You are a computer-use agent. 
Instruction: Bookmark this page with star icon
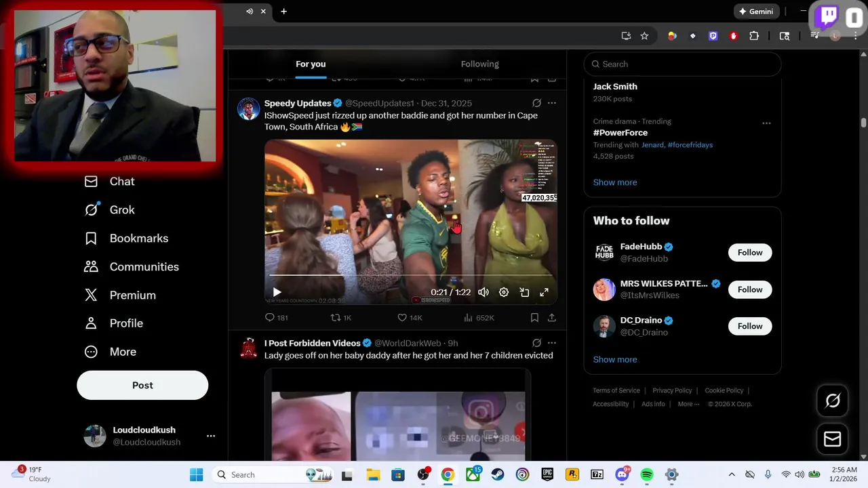644,36
